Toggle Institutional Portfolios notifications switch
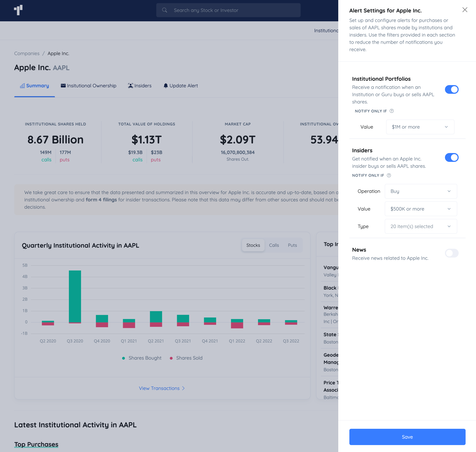Screen dimensions: 476x452 tap(451, 90)
